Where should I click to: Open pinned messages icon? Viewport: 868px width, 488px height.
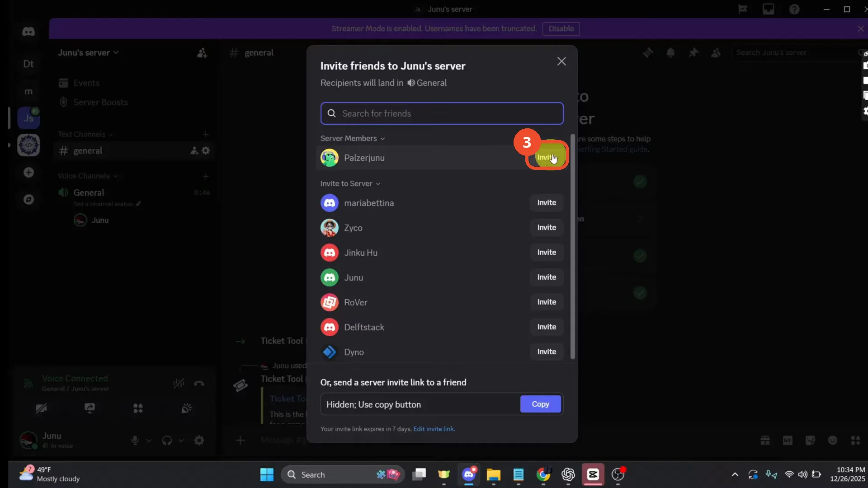[693, 53]
